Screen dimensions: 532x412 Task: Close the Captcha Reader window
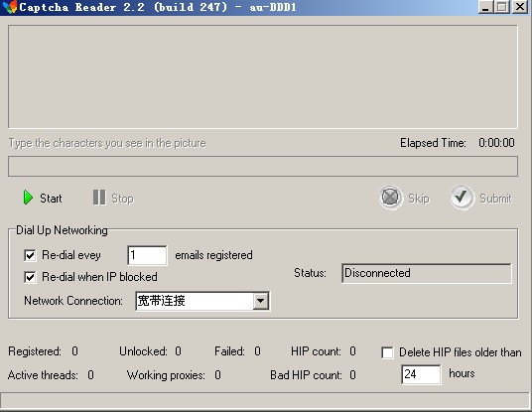click(x=520, y=7)
